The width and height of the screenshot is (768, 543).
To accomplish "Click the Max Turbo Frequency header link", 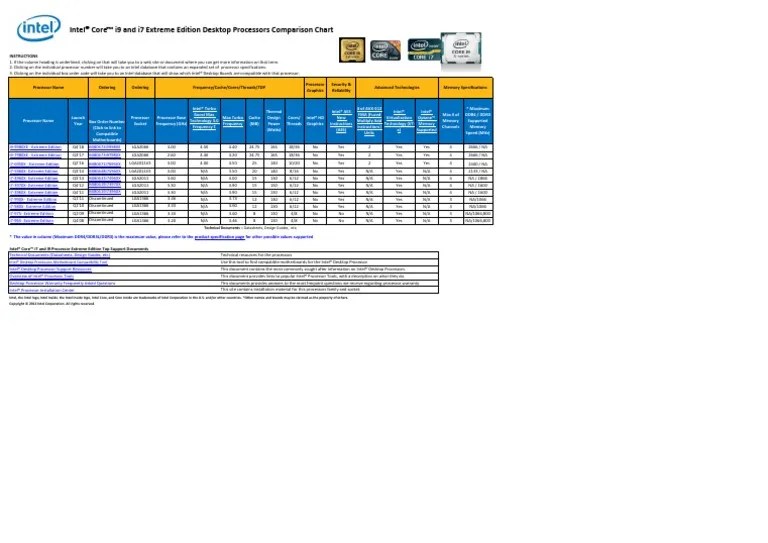I will (233, 120).
